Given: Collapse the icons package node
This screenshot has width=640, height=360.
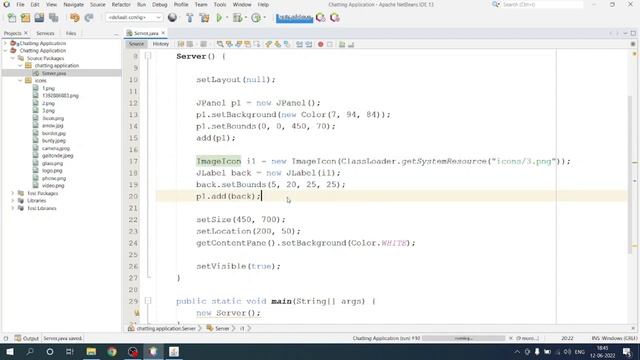Looking at the screenshot, I should (x=20, y=81).
